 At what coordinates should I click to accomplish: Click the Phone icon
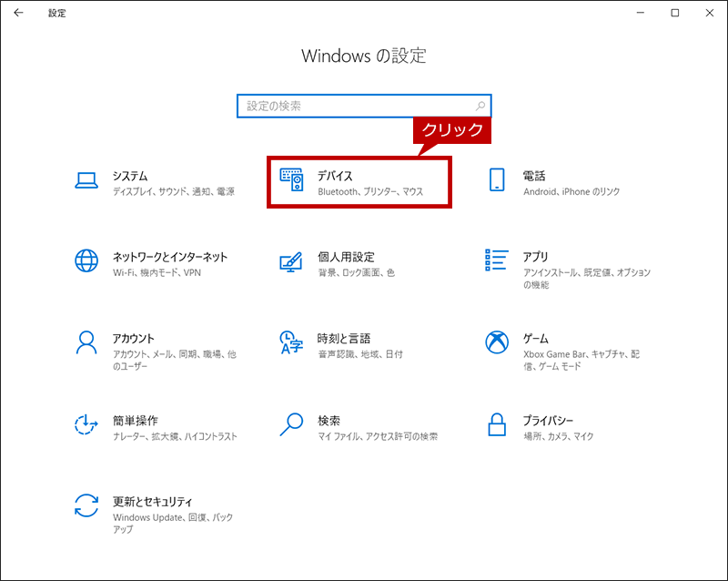[497, 180]
